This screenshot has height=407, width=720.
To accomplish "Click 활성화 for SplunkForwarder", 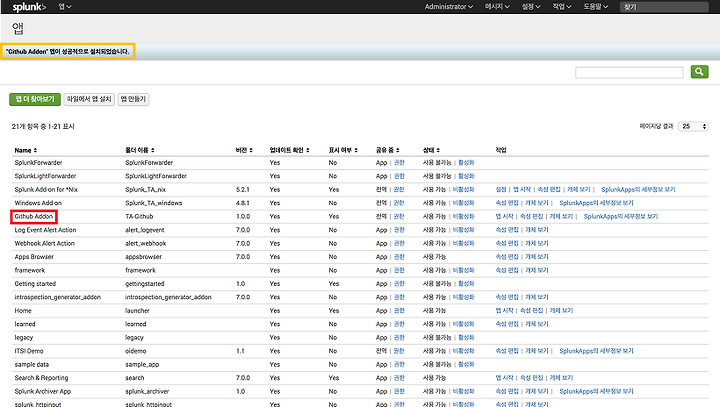I will point(466,163).
